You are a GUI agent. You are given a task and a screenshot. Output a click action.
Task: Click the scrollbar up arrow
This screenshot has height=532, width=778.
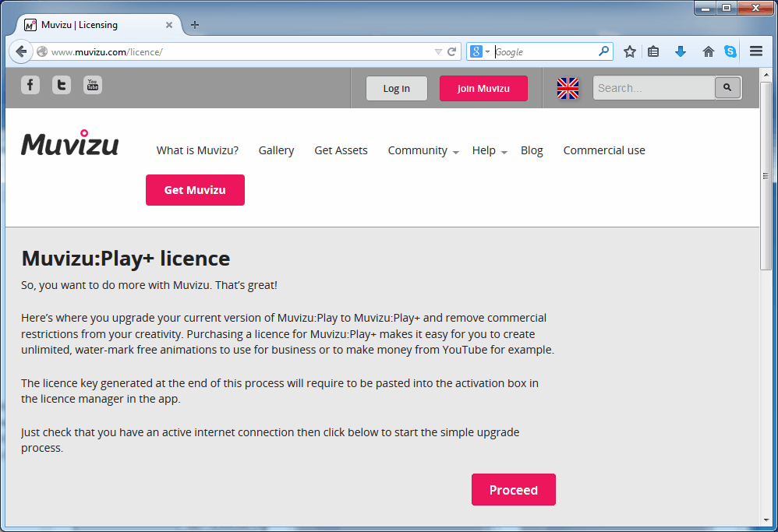pos(766,74)
